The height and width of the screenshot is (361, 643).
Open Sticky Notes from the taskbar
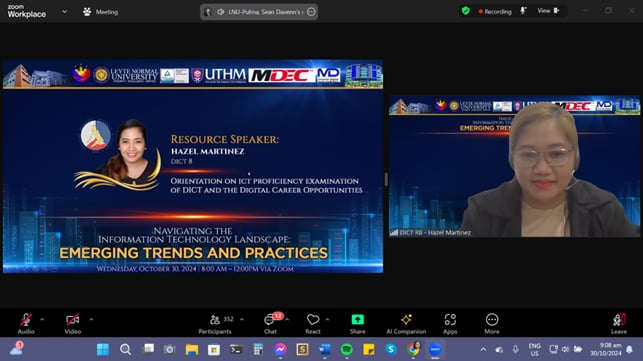[x=369, y=350]
